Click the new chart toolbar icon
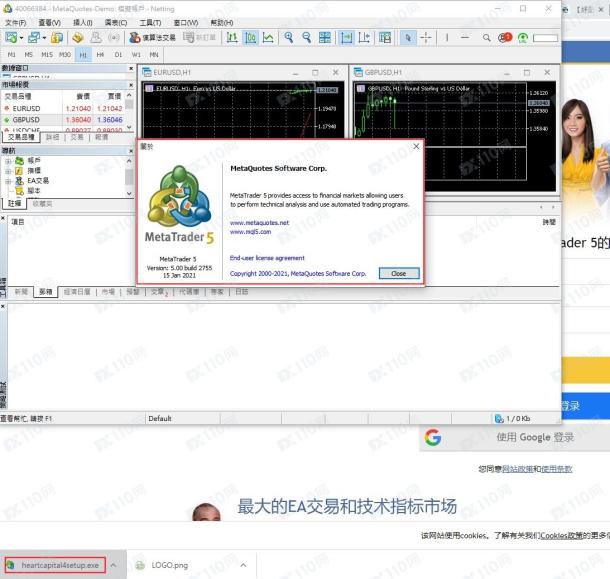This screenshot has height=579, width=610. [x=11, y=38]
